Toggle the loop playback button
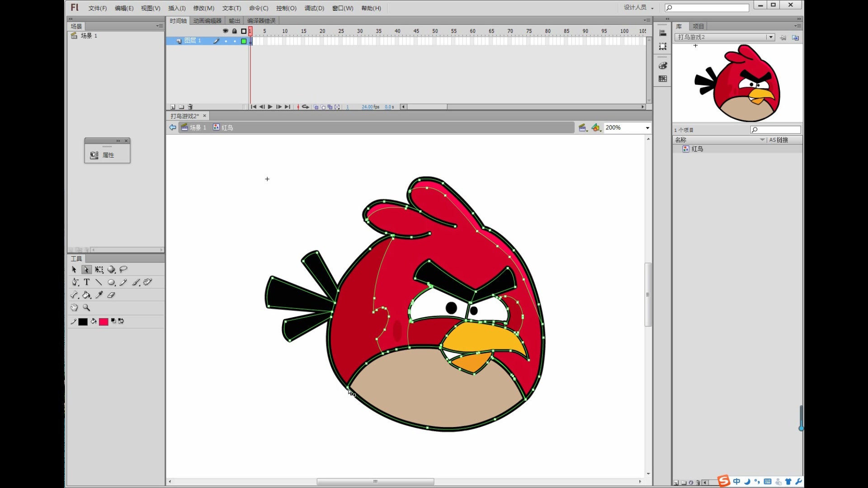The image size is (868, 488). [x=306, y=107]
